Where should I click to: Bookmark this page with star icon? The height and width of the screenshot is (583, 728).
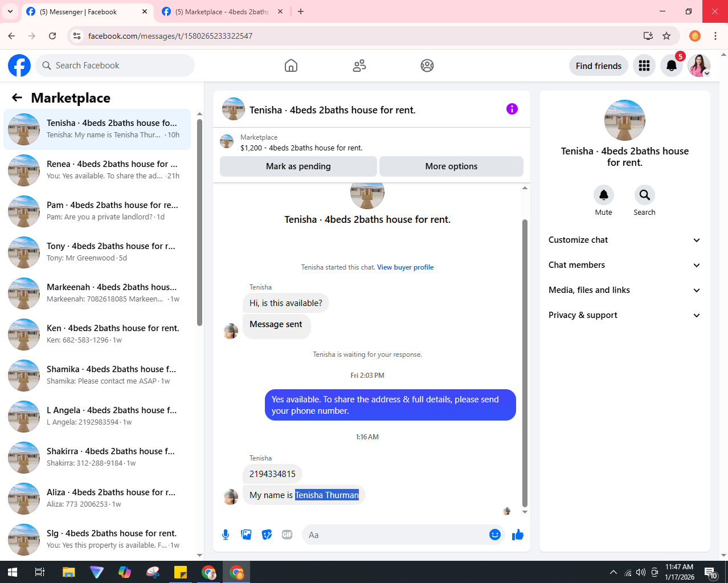pyautogui.click(x=666, y=36)
